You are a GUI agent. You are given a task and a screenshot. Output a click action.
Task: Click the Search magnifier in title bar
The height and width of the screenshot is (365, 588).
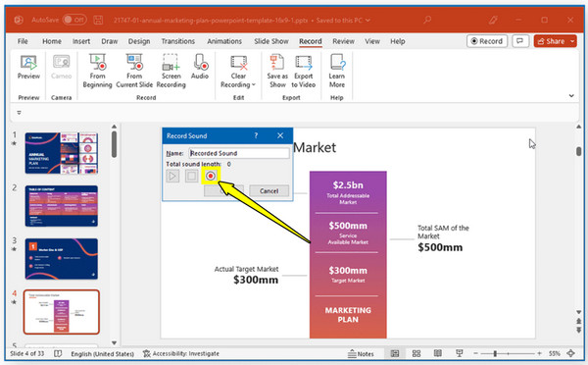pos(427,20)
